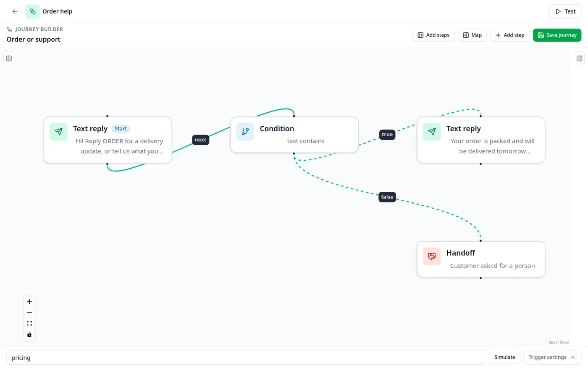Select the Condition node
588x368 pixels.
294,135
